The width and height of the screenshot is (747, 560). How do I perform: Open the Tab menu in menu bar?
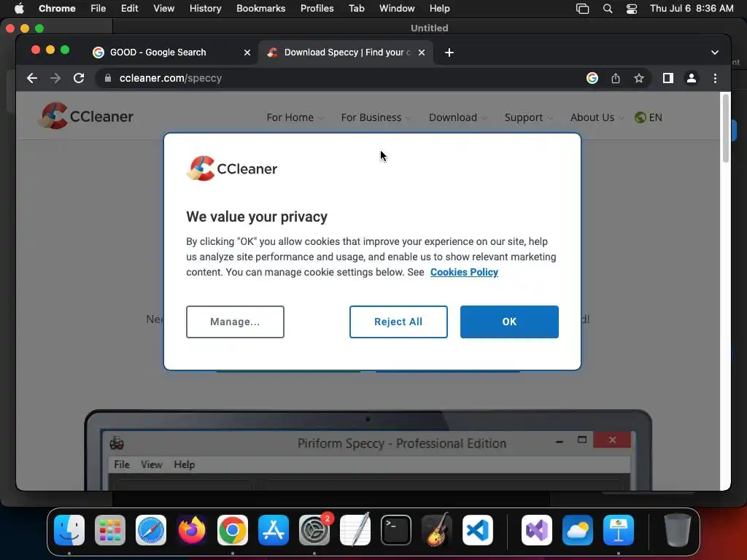(356, 8)
